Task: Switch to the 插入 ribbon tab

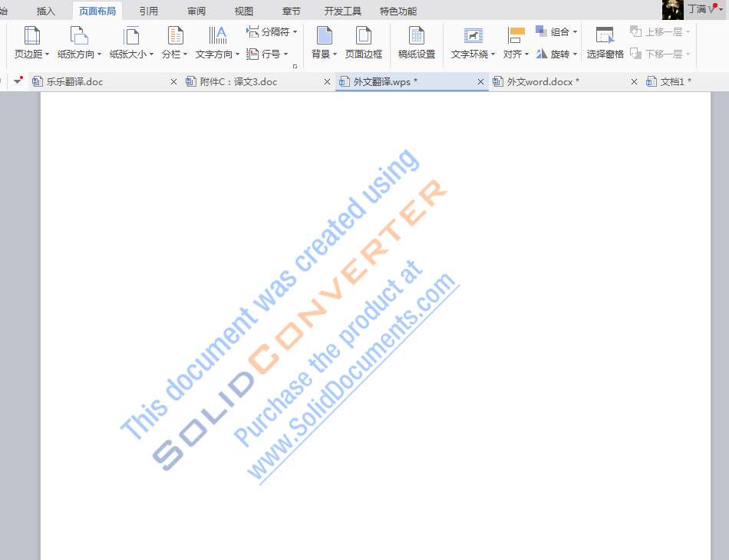Action: coord(45,11)
